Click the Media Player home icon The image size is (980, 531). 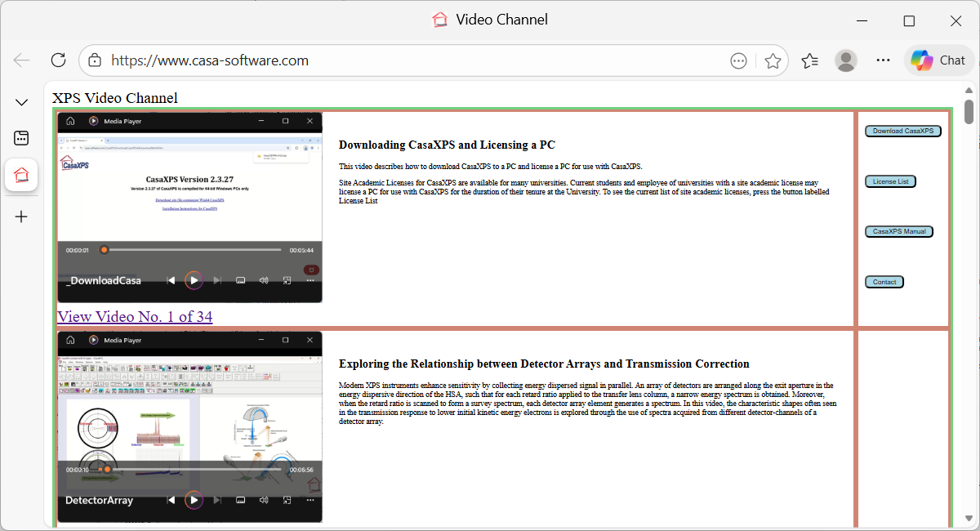pos(70,120)
